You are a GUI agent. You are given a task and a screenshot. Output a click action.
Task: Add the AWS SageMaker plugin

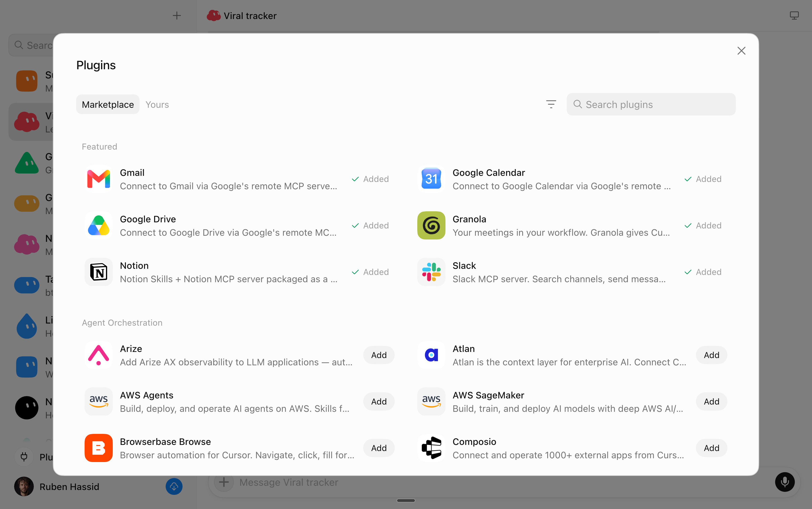click(x=711, y=401)
